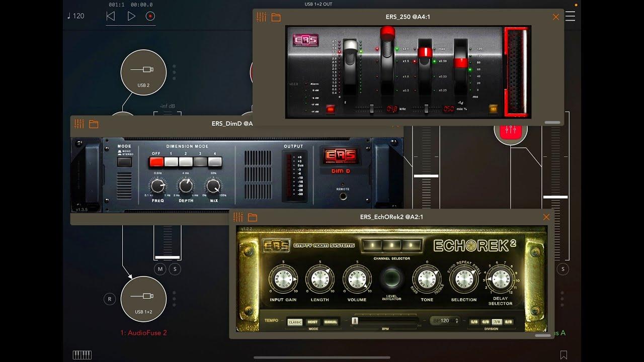Open preset folder in ERS_EchORek2 window
This screenshot has width=644, height=362.
pyautogui.click(x=253, y=217)
